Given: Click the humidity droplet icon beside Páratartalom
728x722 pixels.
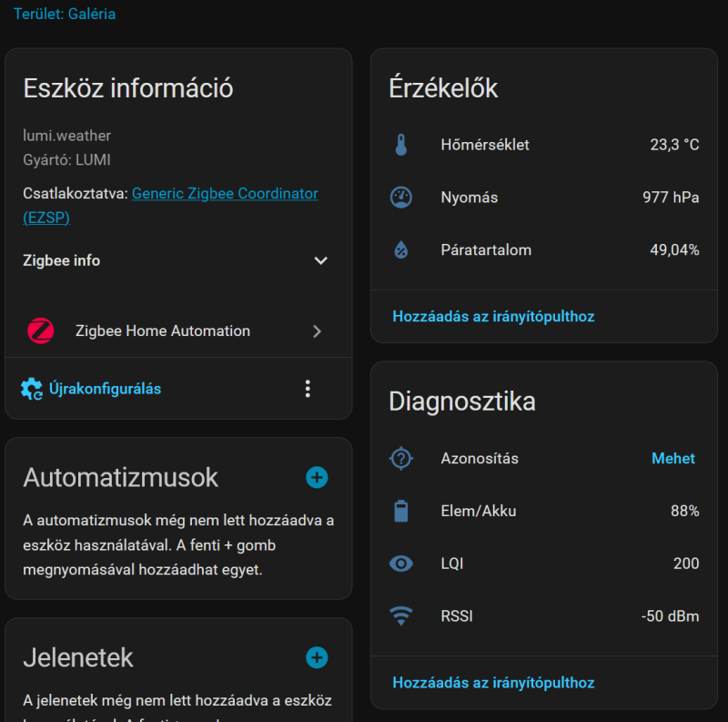Looking at the screenshot, I should (401, 250).
